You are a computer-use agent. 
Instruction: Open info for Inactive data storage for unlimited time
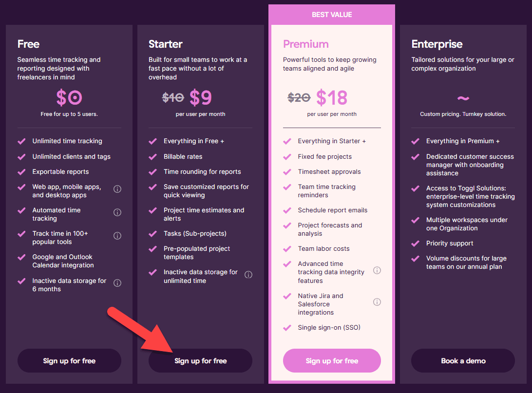pos(248,274)
